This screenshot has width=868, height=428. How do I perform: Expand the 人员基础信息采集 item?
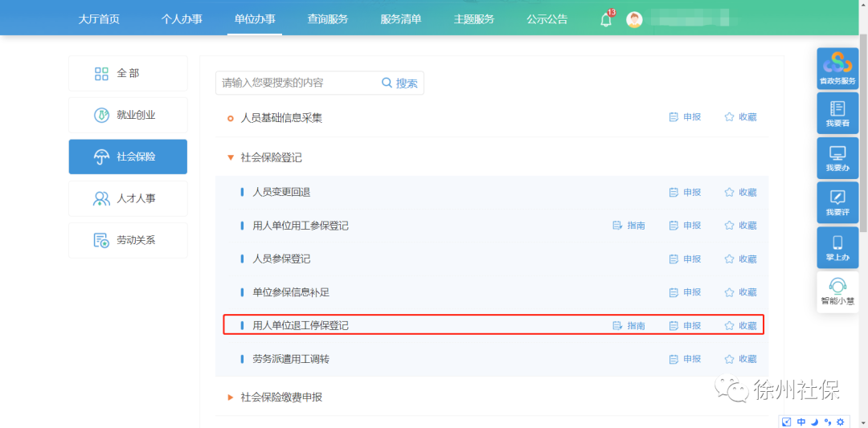click(281, 118)
